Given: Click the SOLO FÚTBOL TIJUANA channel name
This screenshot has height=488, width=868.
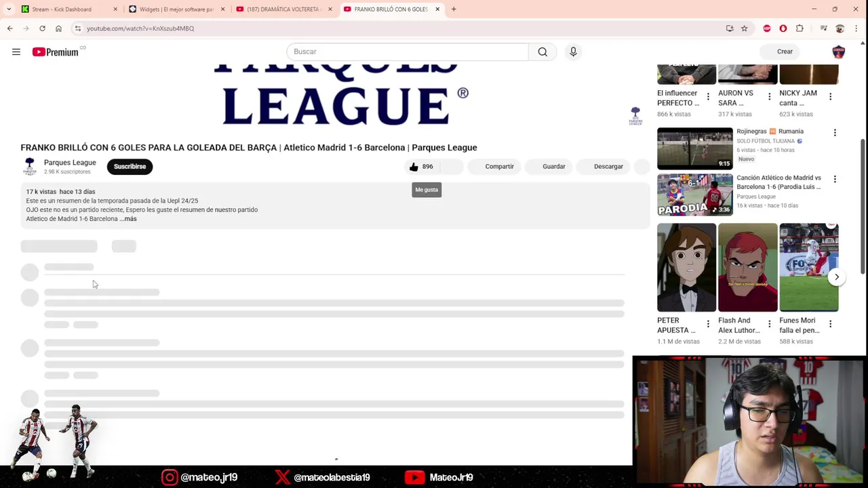Looking at the screenshot, I should click(766, 141).
